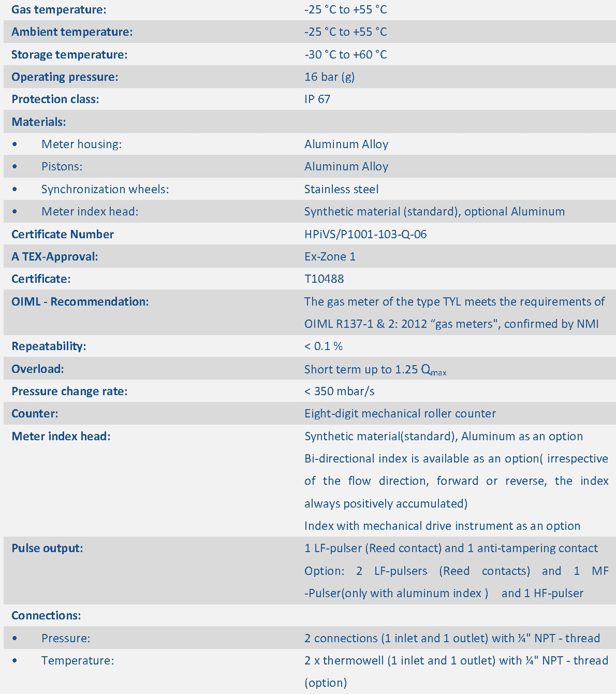Image resolution: width=616 pixels, height=694 pixels.
Task: Click certificate number HPiVS/P1001-103-Q-06
Action: [365, 234]
